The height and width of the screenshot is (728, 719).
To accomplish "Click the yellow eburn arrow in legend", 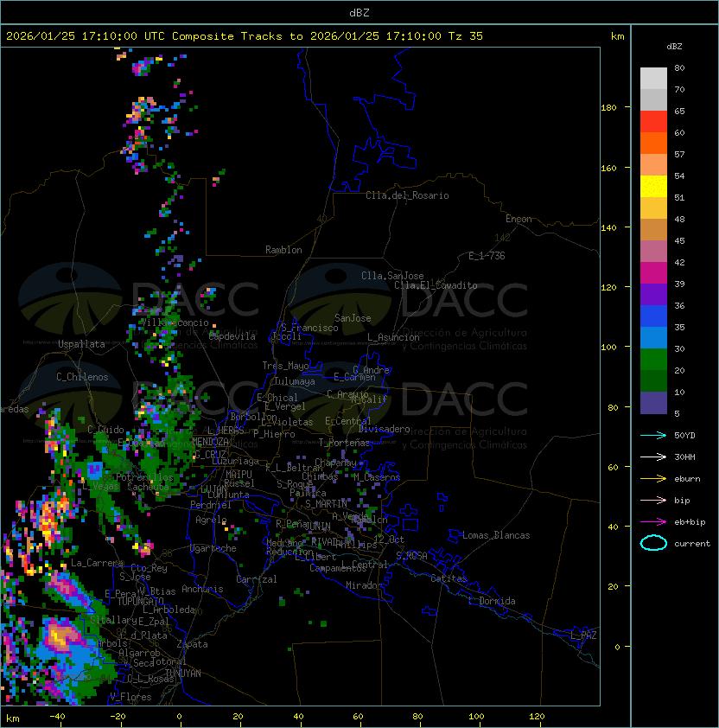I will (653, 479).
